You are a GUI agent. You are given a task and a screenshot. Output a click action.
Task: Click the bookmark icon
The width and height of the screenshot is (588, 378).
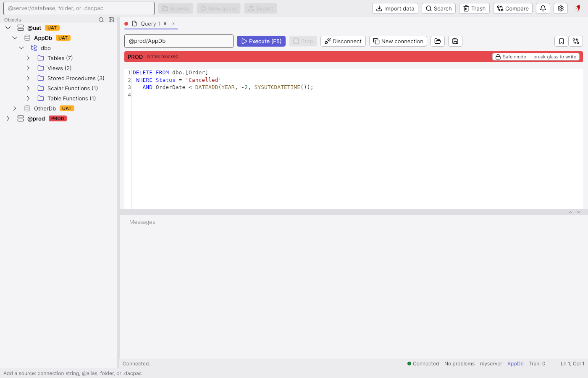tap(562, 41)
